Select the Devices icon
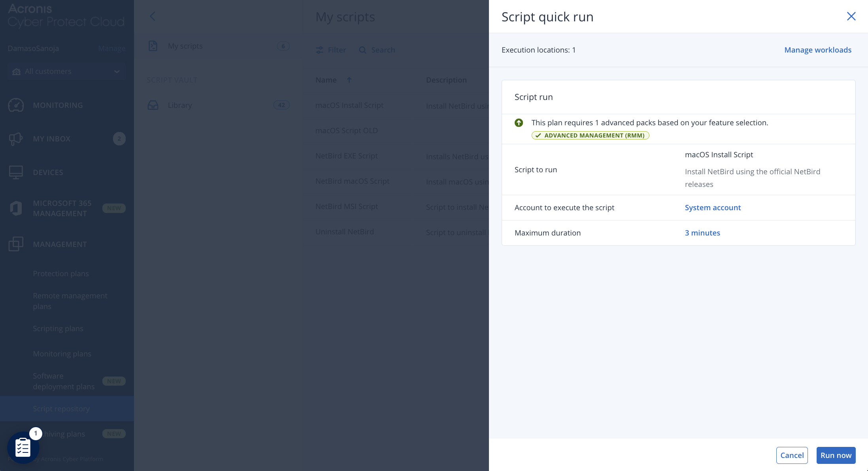This screenshot has width=868, height=471. point(16,172)
